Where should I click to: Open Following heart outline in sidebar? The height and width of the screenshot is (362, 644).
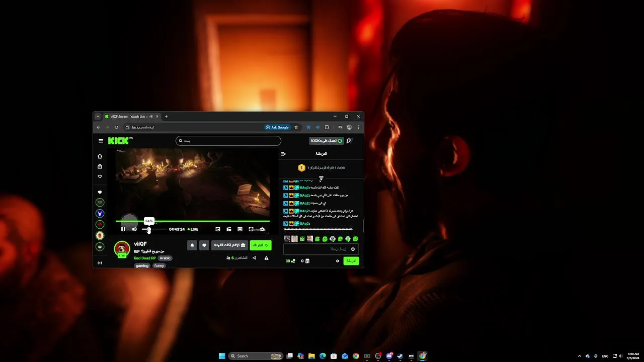100,176
